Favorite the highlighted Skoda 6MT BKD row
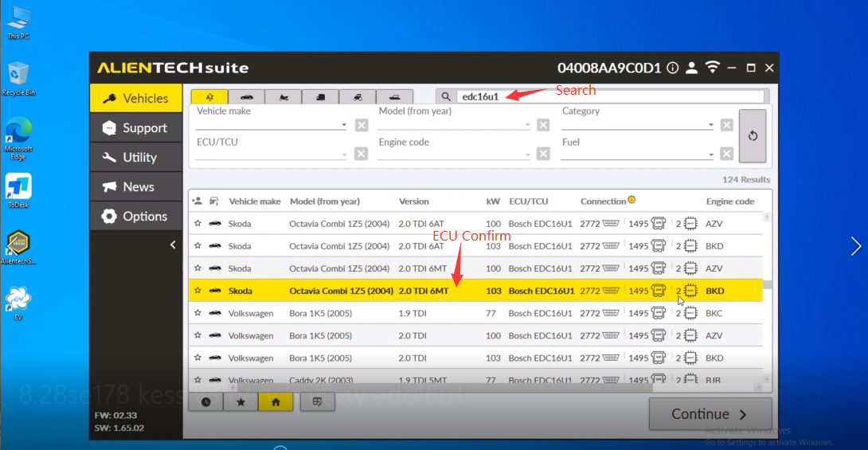Image resolution: width=868 pixels, height=450 pixels. [197, 290]
